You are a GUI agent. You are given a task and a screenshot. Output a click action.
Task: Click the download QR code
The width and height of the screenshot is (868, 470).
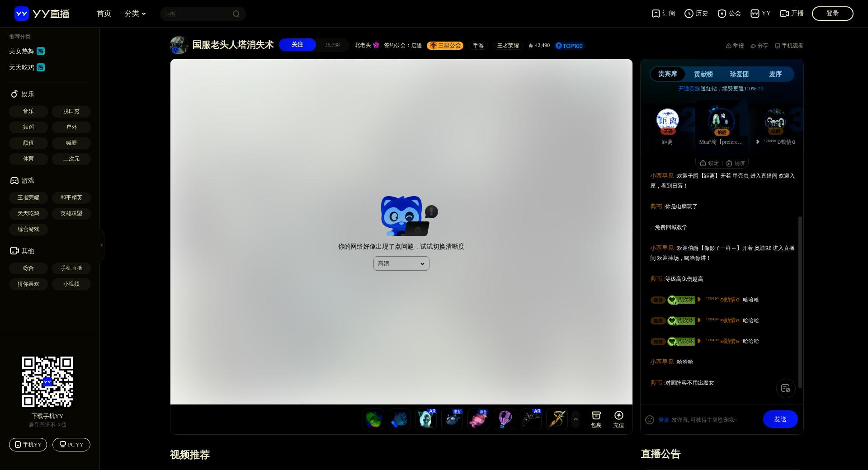pyautogui.click(x=47, y=382)
